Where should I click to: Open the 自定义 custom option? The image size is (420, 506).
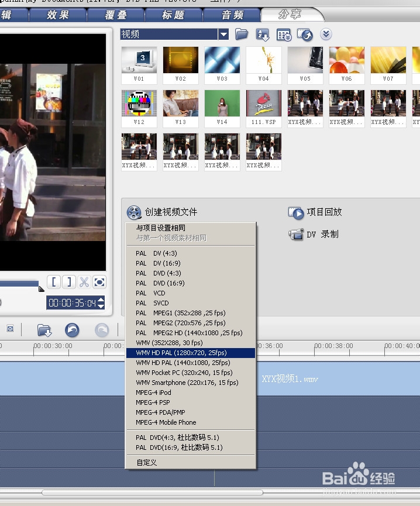[191, 463]
